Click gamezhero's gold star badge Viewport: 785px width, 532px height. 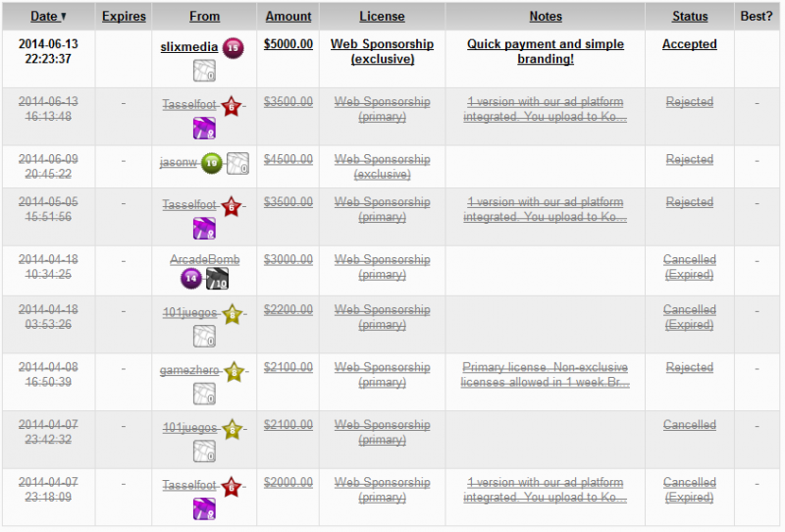pyautogui.click(x=233, y=372)
